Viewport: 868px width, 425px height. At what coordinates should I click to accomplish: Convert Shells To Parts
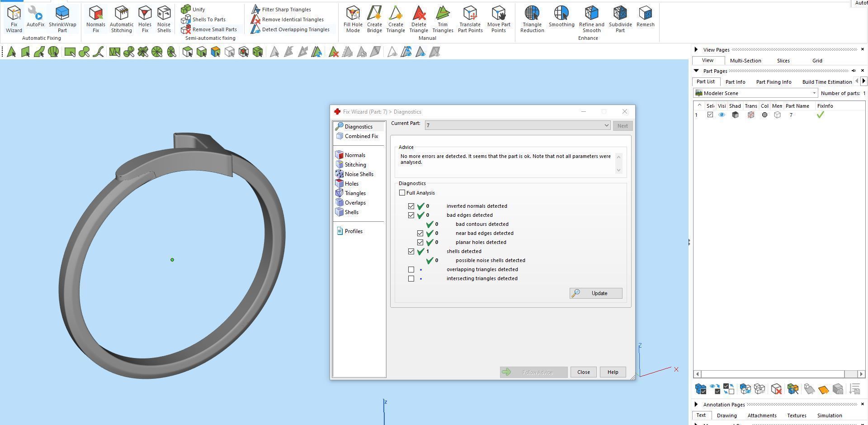[203, 19]
